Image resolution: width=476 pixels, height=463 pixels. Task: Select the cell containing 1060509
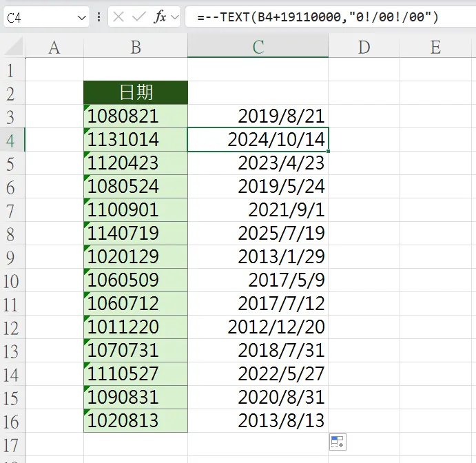[136, 280]
